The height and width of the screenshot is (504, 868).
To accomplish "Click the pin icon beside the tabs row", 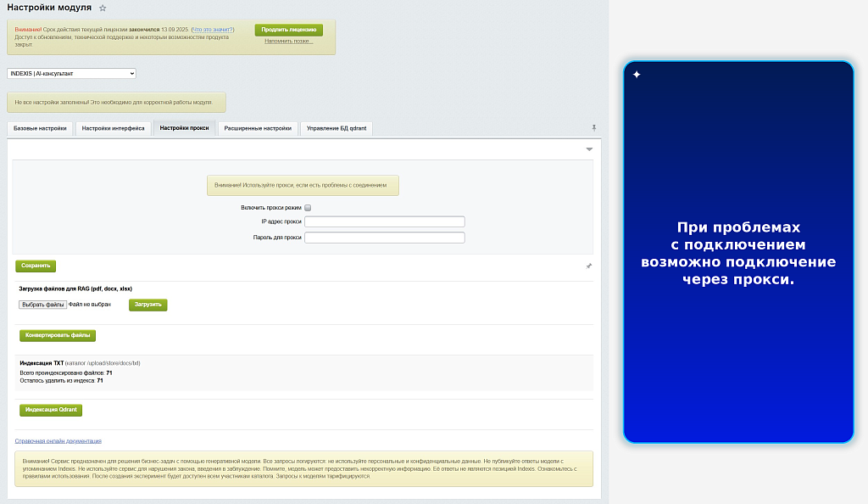I will (x=594, y=128).
